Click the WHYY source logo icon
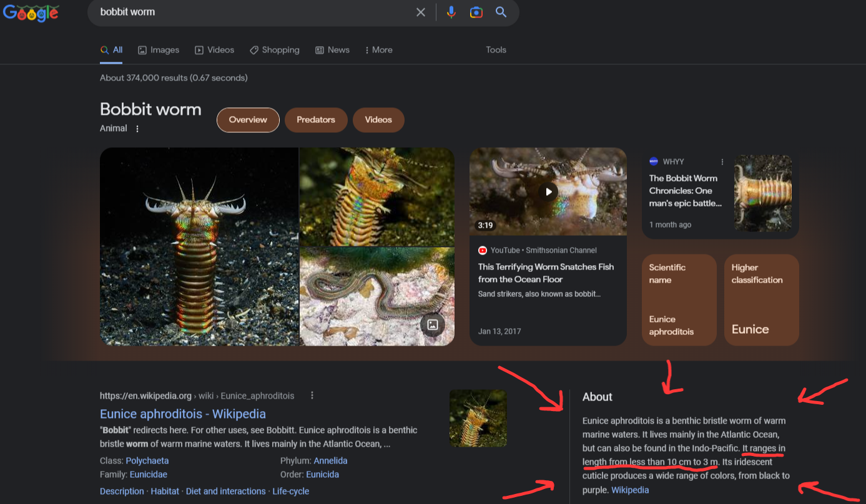The height and width of the screenshot is (504, 866). 654,161
